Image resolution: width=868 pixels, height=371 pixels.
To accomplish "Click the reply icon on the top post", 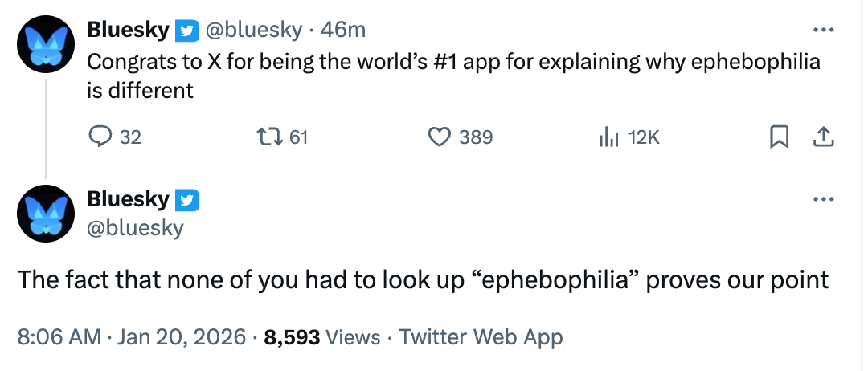I will pos(98,138).
